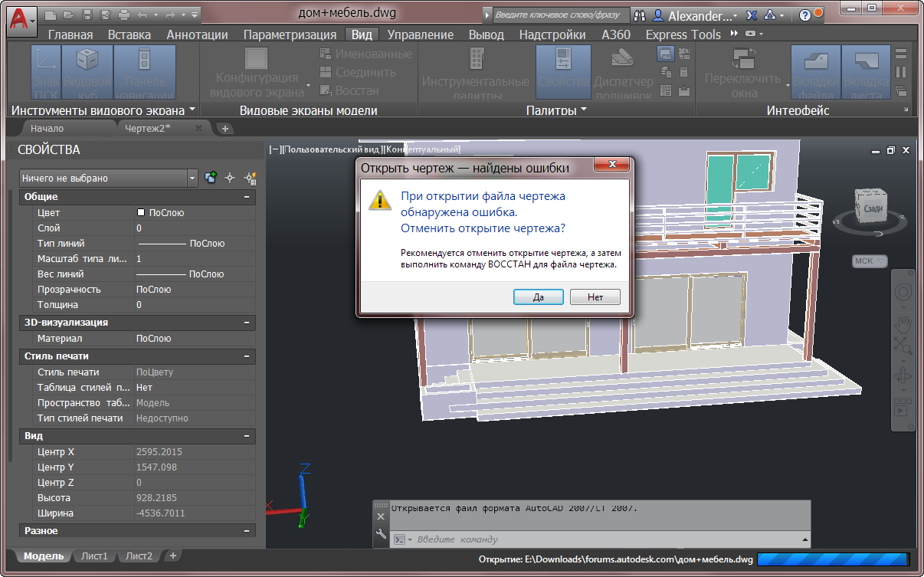The image size is (924, 577).
Task: Click the wrench customize icon on command line
Action: point(381,536)
